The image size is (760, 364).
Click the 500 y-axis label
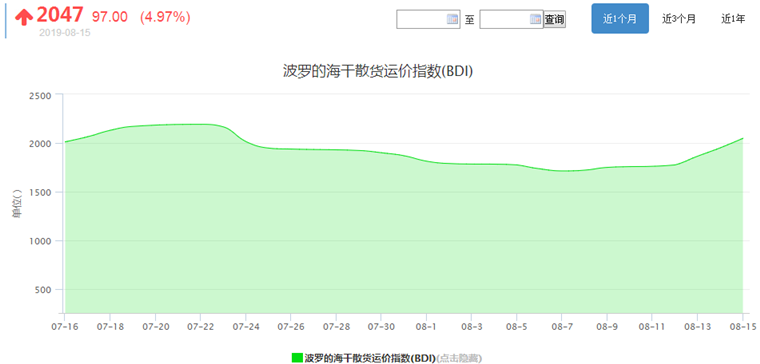pyautogui.click(x=43, y=290)
